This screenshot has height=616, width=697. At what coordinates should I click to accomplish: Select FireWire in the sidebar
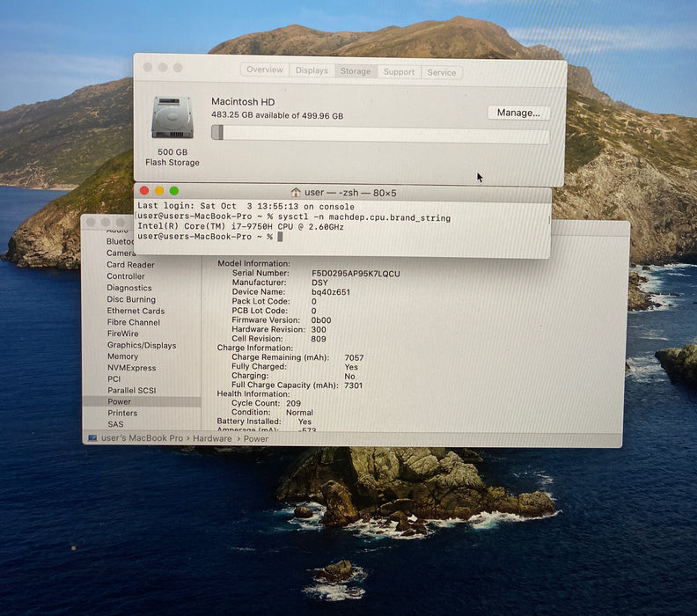pos(122,334)
